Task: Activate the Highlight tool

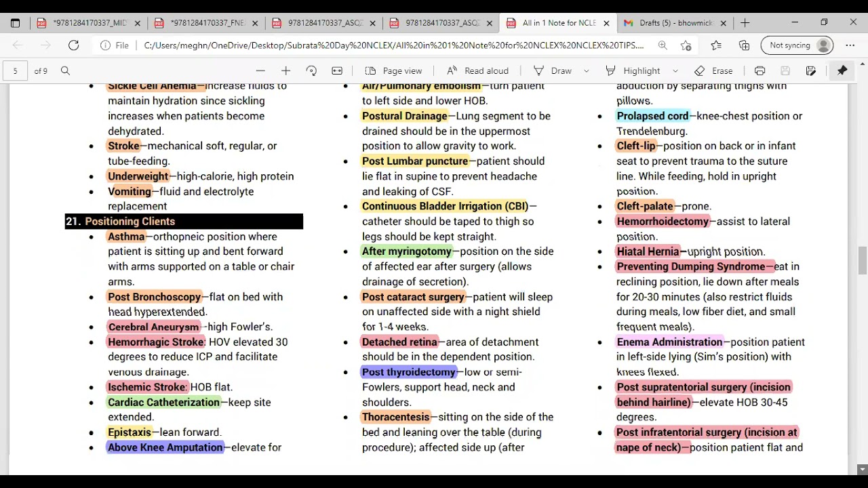Action: 633,70
